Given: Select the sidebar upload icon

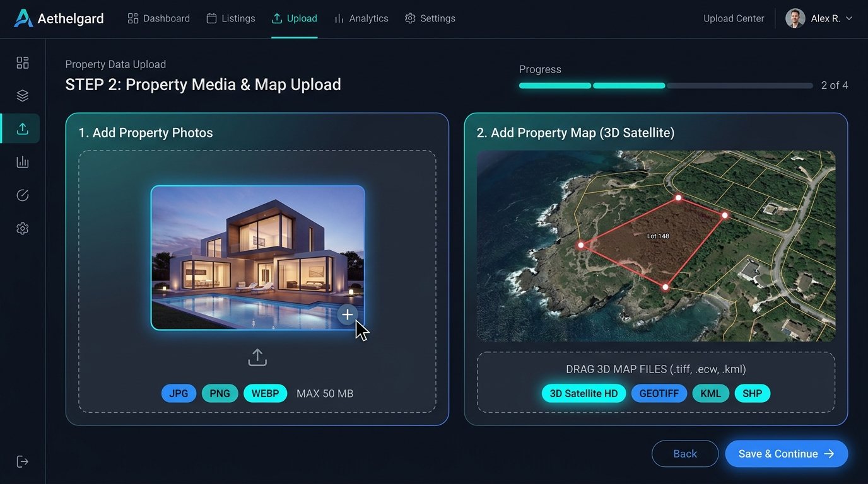Looking at the screenshot, I should click(23, 129).
